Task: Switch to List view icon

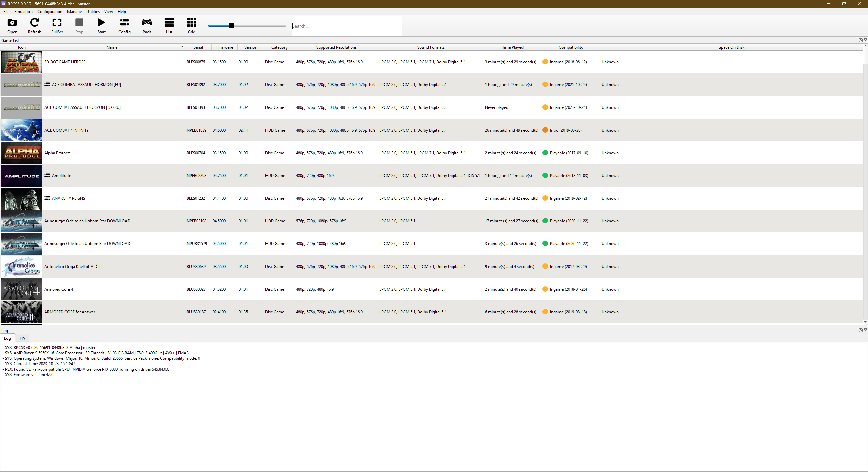Action: (169, 26)
